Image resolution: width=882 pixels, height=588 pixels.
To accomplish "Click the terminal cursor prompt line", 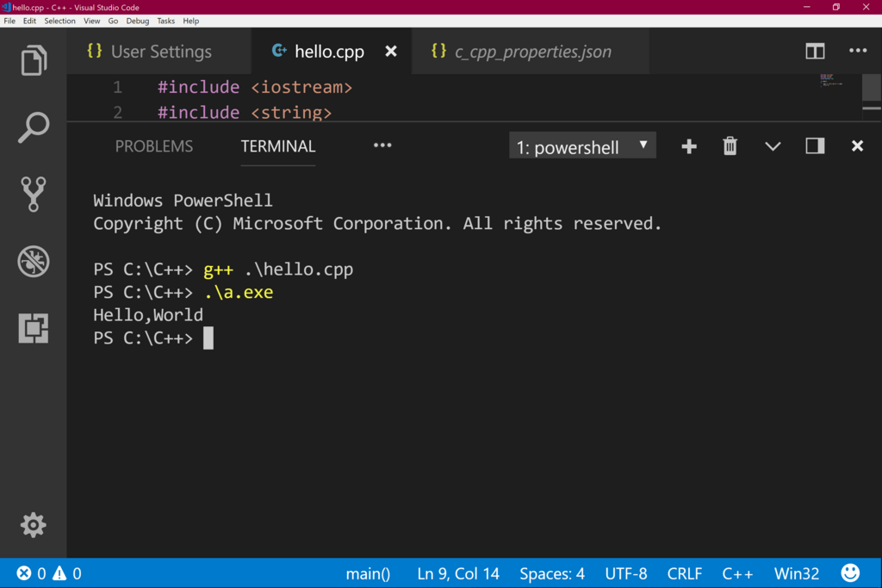I will [x=153, y=337].
